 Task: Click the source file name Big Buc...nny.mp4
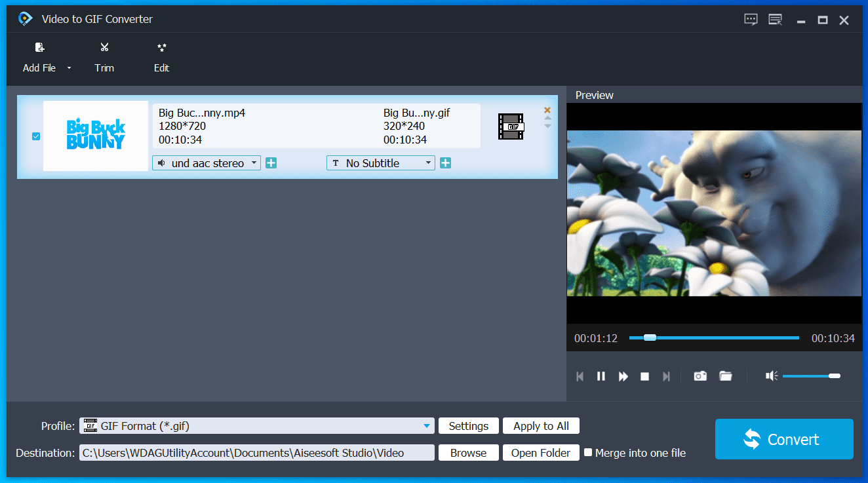202,113
